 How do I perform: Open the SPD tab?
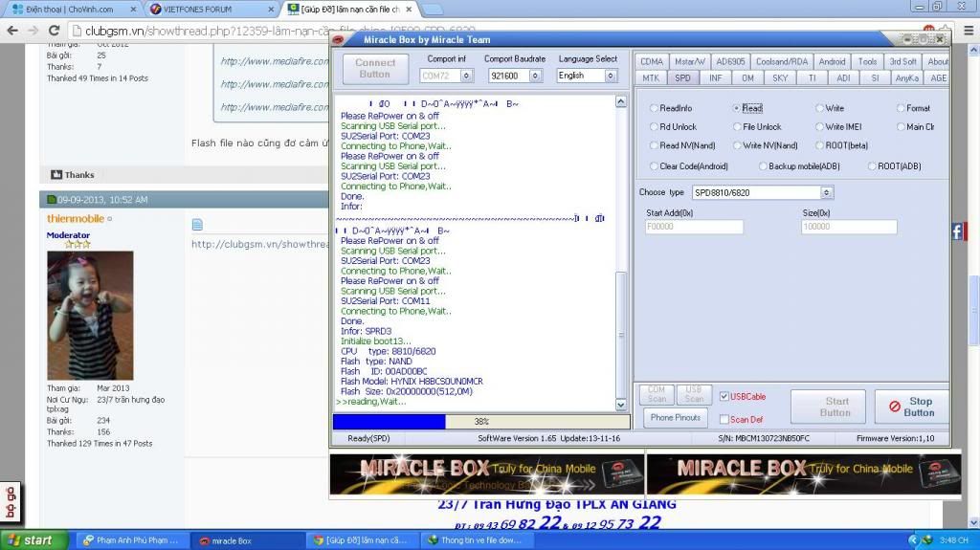[682, 78]
